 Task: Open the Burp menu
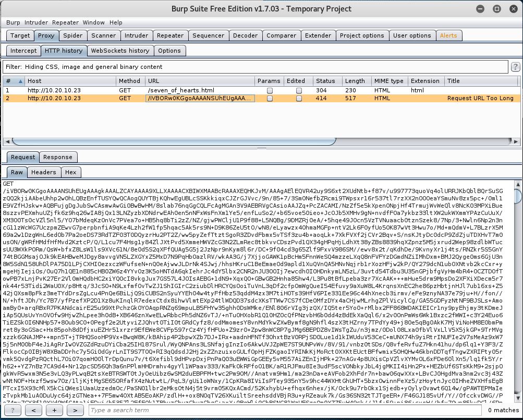pyautogui.click(x=13, y=22)
